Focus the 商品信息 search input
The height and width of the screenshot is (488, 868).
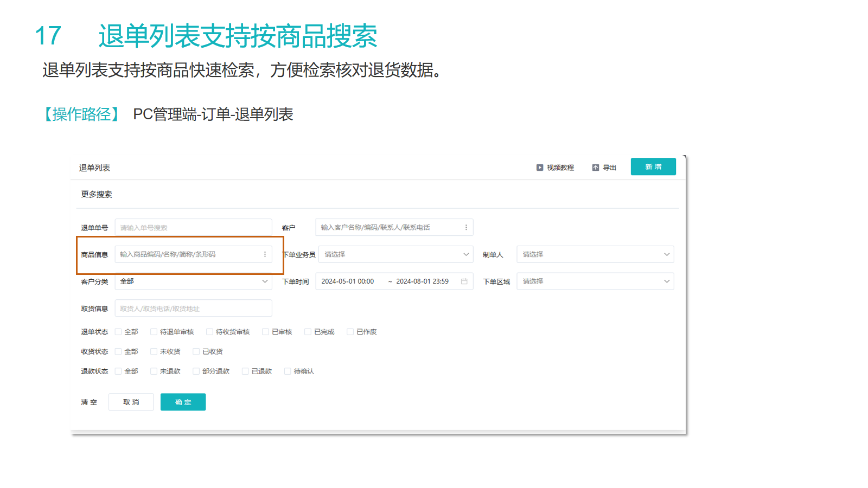click(x=193, y=254)
